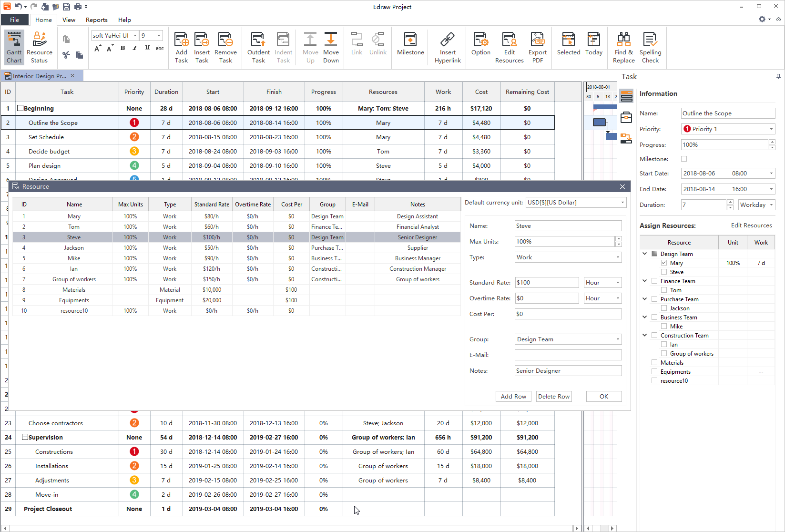Uncheck the Mary resource checkbox

(x=664, y=263)
